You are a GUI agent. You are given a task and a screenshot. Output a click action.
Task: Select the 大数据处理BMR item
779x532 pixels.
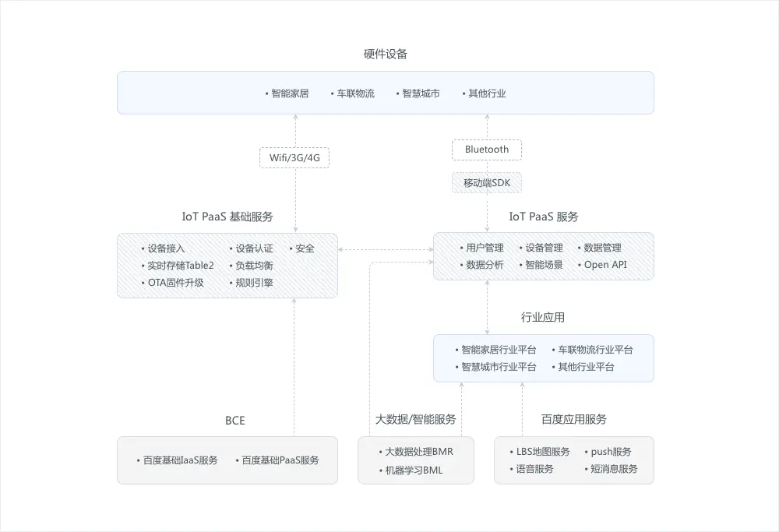click(x=419, y=452)
